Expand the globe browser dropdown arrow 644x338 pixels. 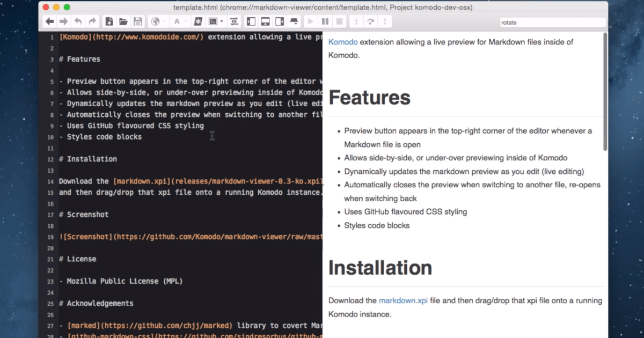coord(164,22)
